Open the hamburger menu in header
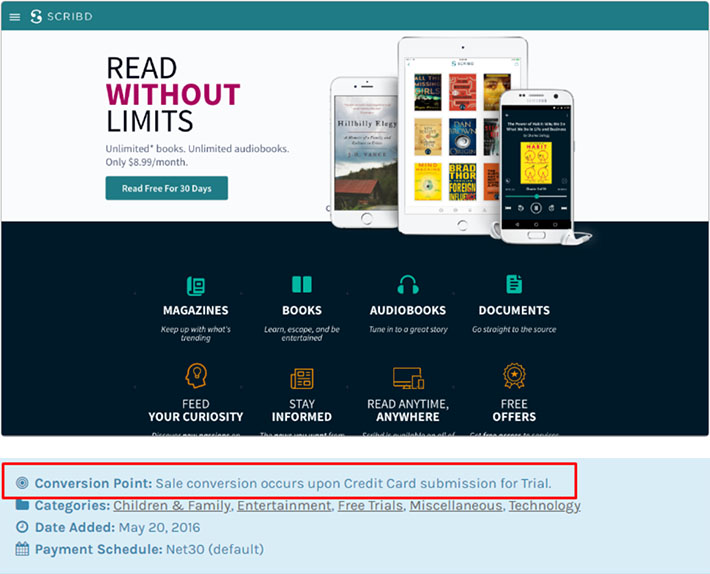 pos(14,17)
